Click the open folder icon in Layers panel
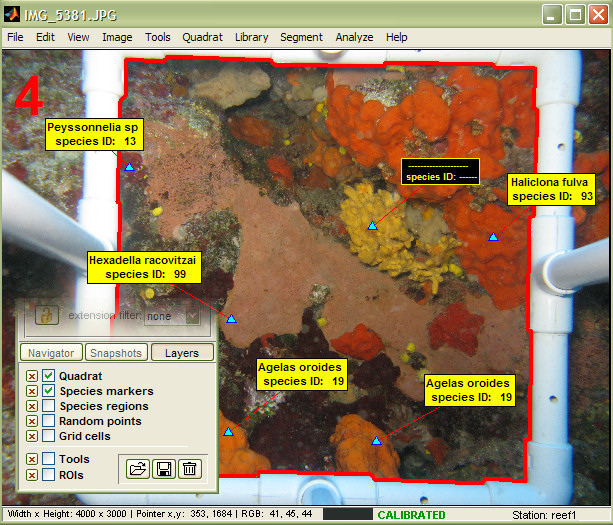Screen dimensions: 613x525 pos(138,467)
